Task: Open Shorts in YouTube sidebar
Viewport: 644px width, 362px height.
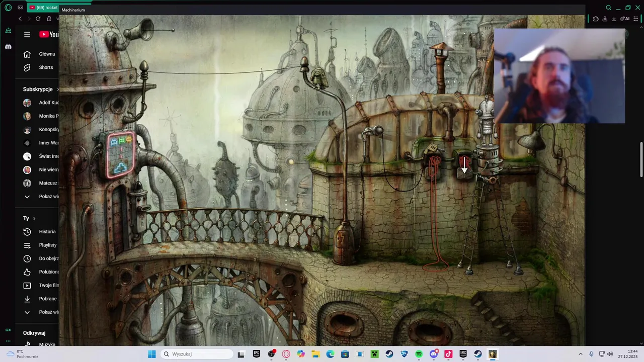Action: click(x=40, y=67)
